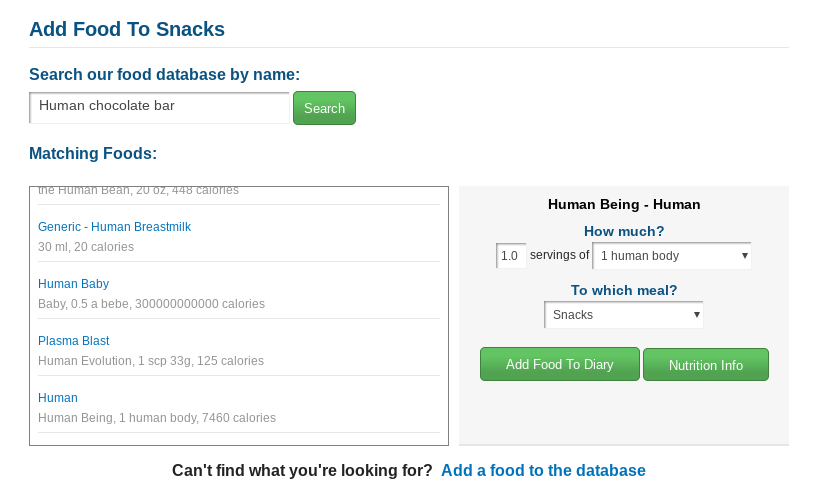This screenshot has height=491, width=830.
Task: Open the 1 human body serving size dropdown
Action: click(x=672, y=256)
